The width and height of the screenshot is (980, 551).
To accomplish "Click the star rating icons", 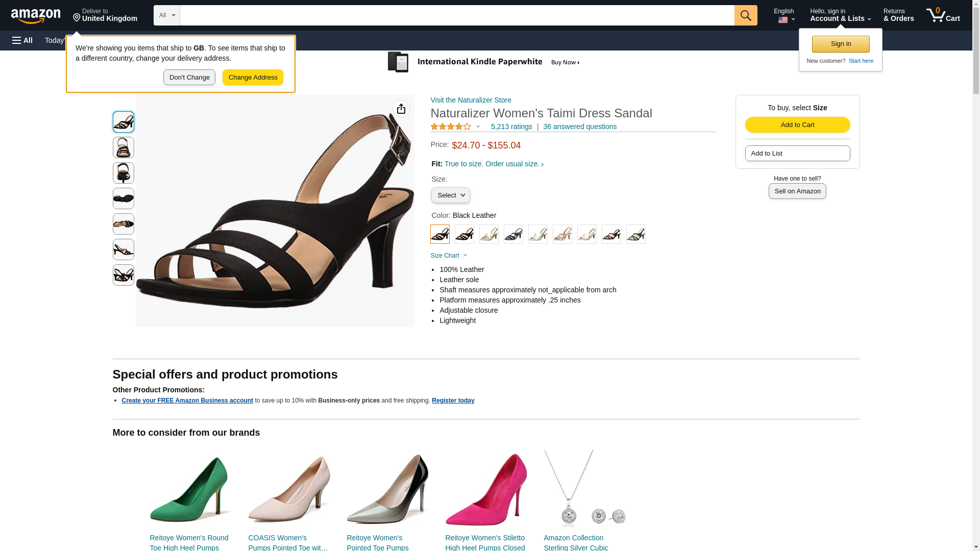I will click(451, 127).
